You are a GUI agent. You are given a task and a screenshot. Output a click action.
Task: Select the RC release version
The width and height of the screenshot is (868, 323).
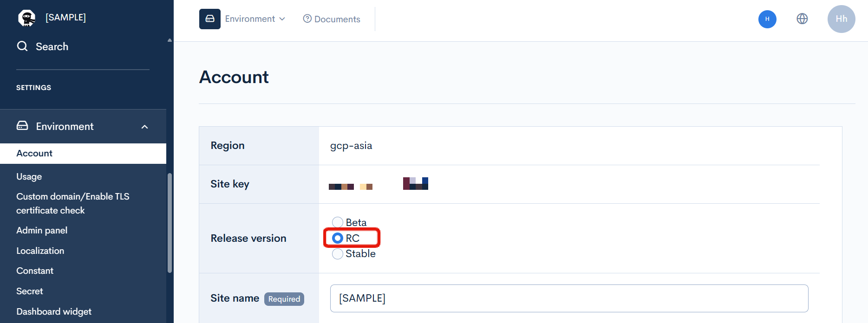pos(337,238)
